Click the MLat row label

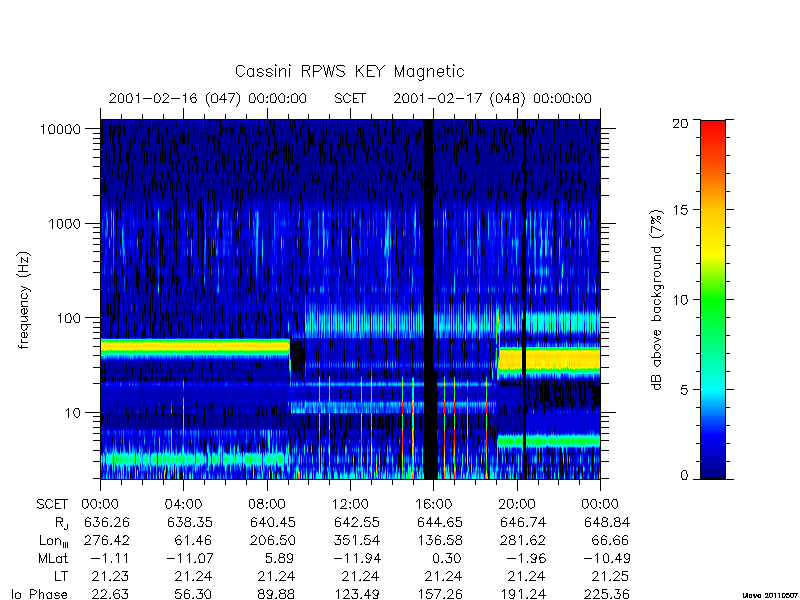point(53,559)
